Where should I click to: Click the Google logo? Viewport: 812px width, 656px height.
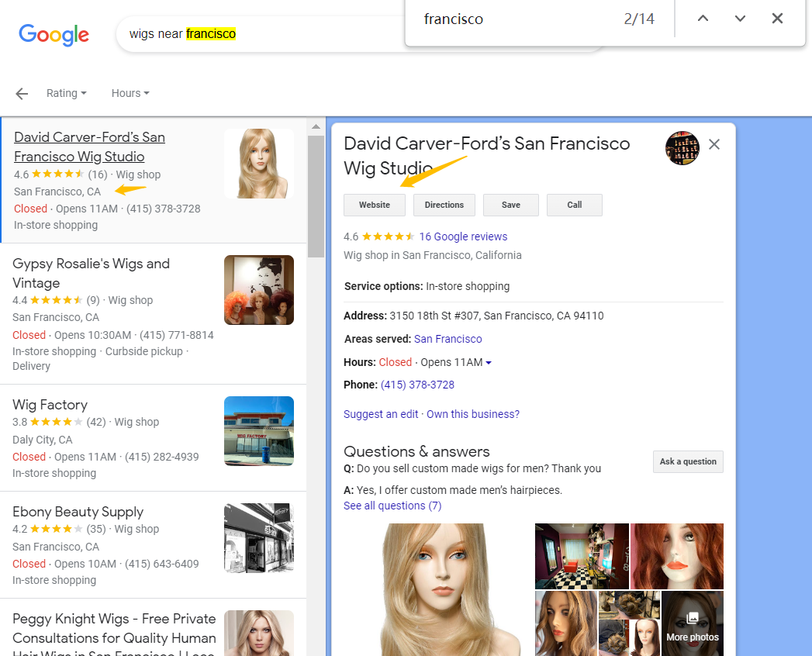54,35
